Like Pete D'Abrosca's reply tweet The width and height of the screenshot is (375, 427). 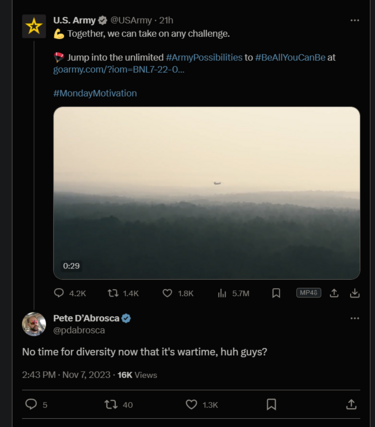point(202,405)
